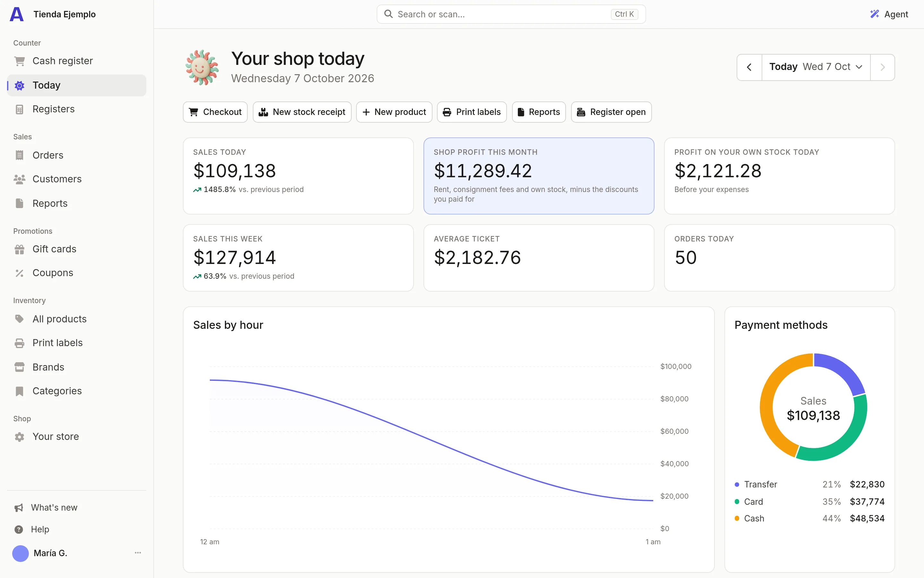Click the Orders Today card
Image resolution: width=924 pixels, height=578 pixels.
779,258
